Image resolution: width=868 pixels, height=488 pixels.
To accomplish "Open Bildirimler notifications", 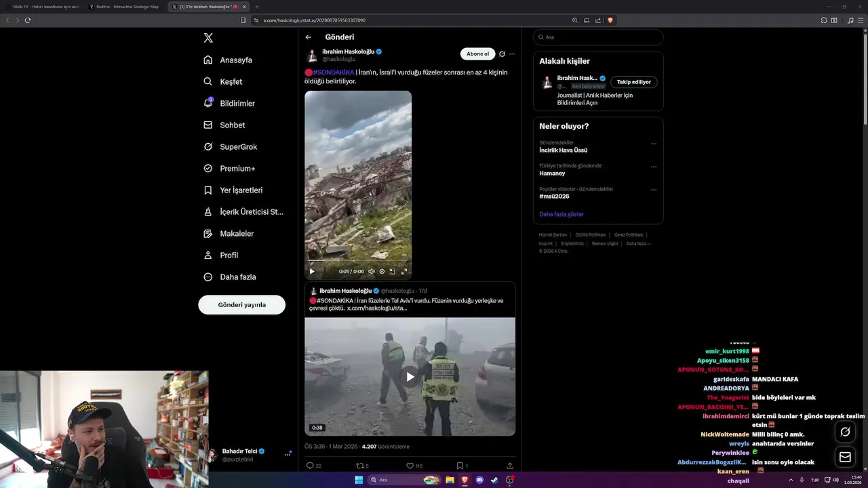I will [x=229, y=103].
